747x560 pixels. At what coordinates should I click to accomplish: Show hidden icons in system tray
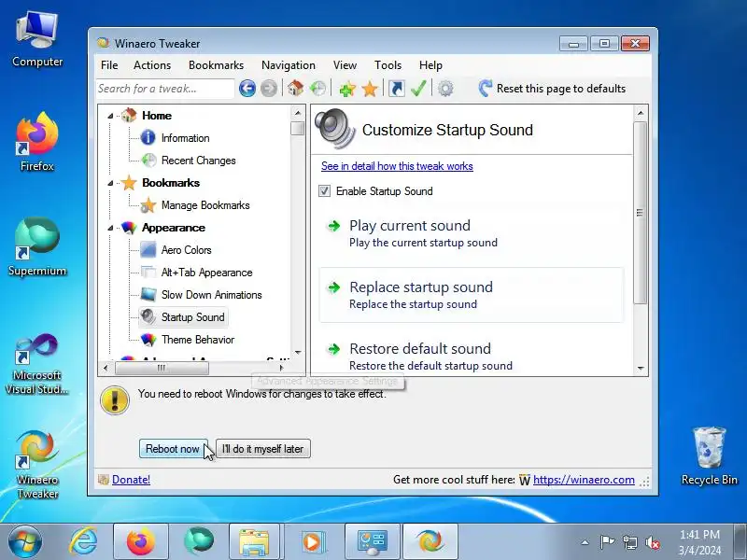[x=585, y=542]
